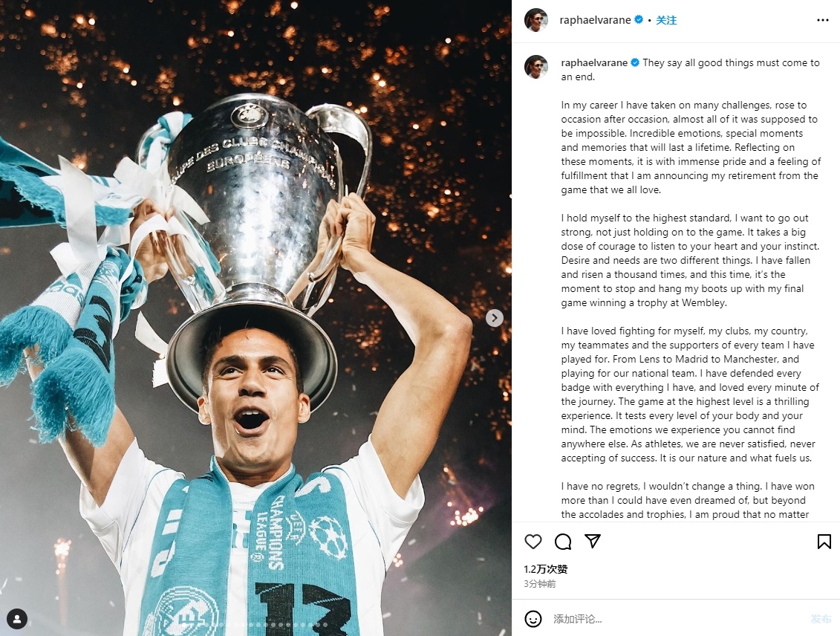This screenshot has width=840, height=636.
Task: Click the add comment text field
Action: click(668, 619)
